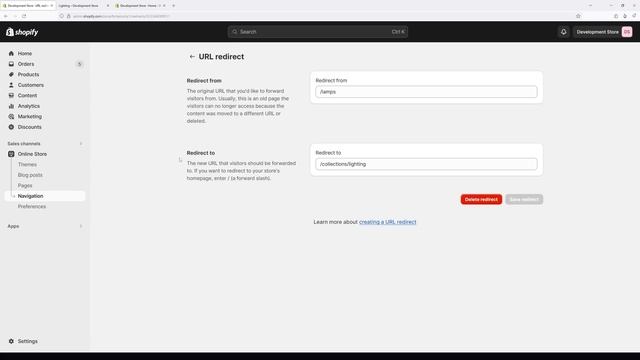Click the Discounts badge icon

pos(11,127)
